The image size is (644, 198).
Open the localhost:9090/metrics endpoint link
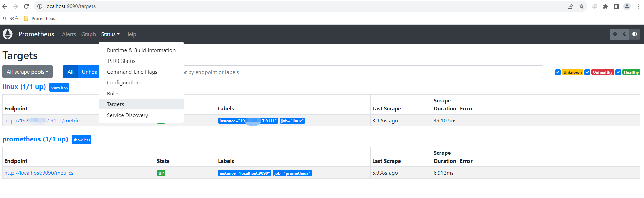coord(39,173)
